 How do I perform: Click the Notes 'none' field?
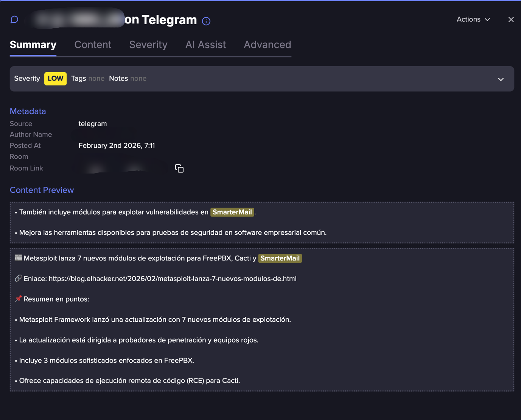coord(138,79)
